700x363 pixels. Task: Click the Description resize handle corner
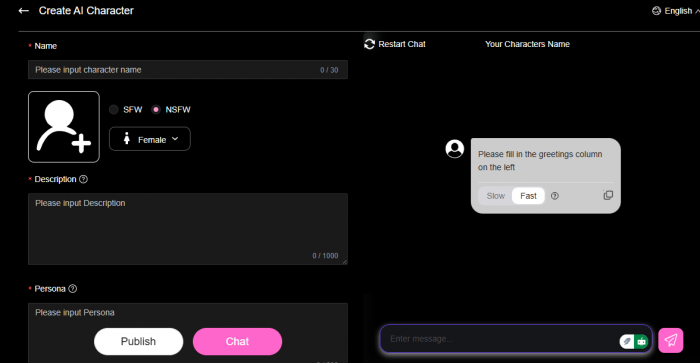(345, 262)
